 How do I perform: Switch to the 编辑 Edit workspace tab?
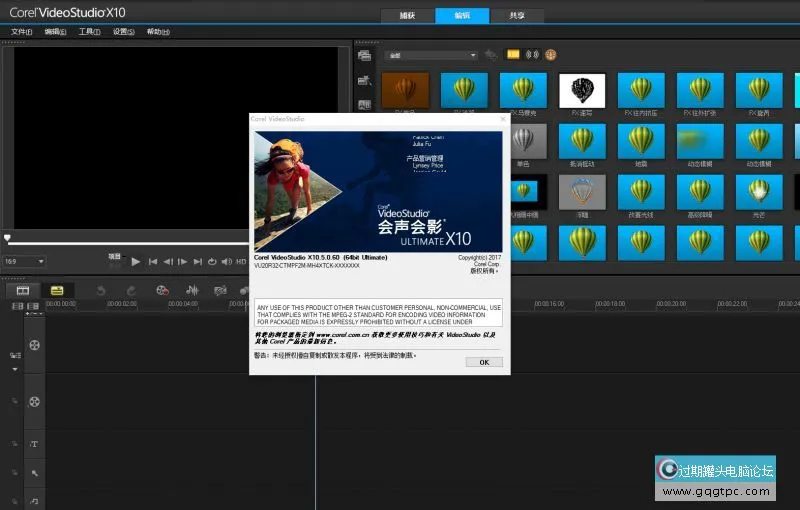(462, 15)
